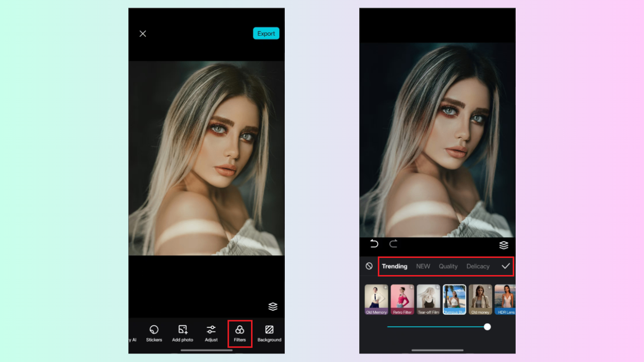Open the Add photo tool

pos(182,333)
